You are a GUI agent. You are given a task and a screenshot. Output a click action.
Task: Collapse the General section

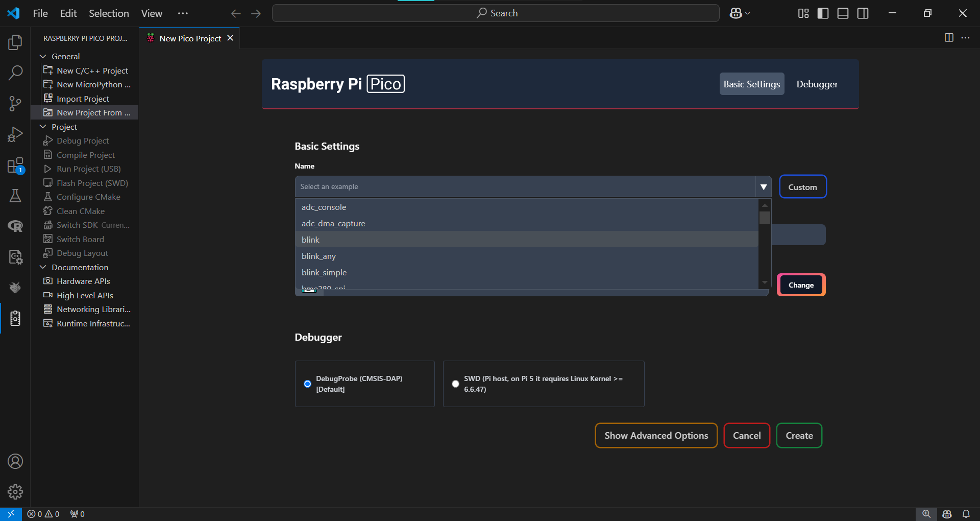[43, 56]
